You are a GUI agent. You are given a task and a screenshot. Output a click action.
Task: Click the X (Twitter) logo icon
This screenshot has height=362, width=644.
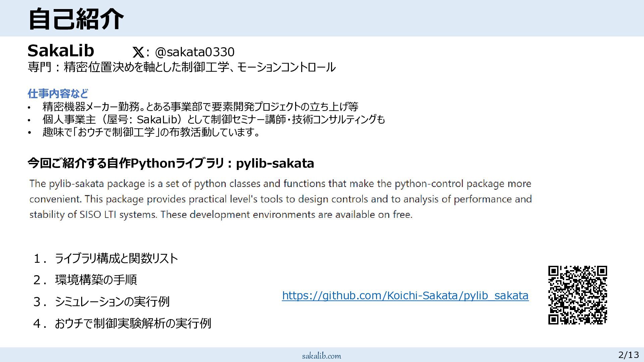(x=138, y=52)
